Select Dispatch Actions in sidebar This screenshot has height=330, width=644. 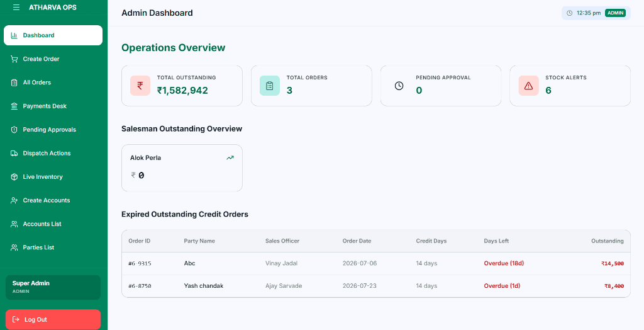[x=53, y=153]
